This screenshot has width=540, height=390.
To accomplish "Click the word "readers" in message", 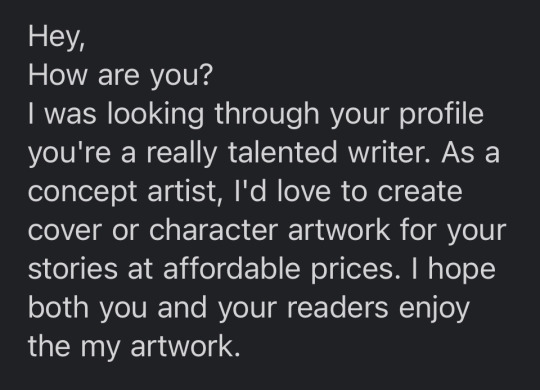I will pos(338,307).
